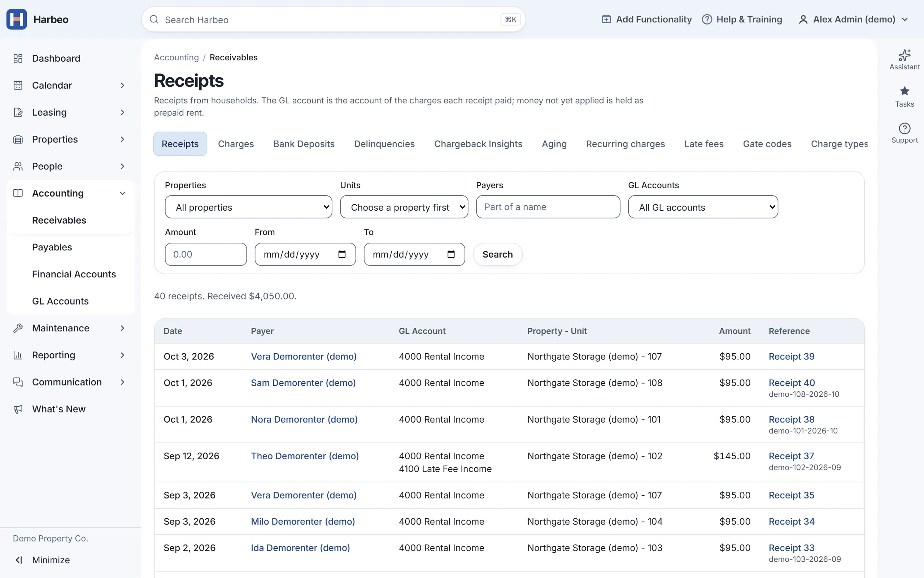The width and height of the screenshot is (924, 578).
Task: Open the Dashboard grid icon
Action: click(18, 59)
